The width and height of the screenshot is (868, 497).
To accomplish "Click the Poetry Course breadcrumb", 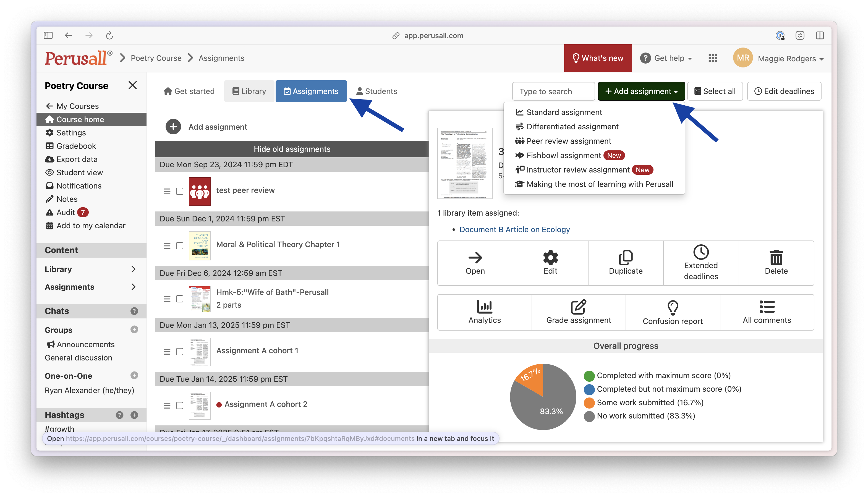I will (x=156, y=58).
